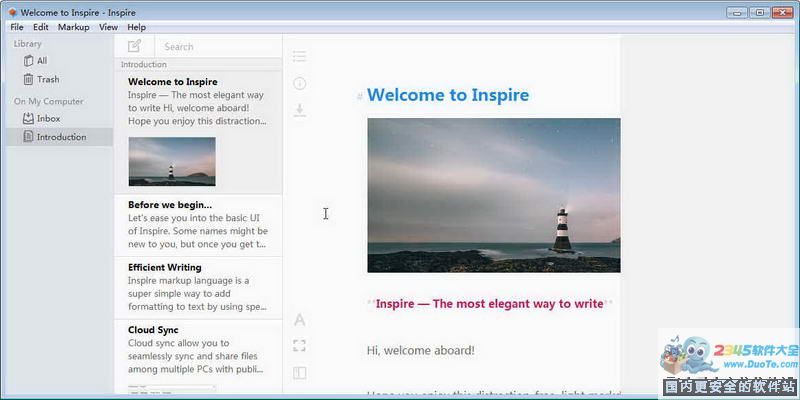
Task: Open the File menu
Action: coord(17,27)
